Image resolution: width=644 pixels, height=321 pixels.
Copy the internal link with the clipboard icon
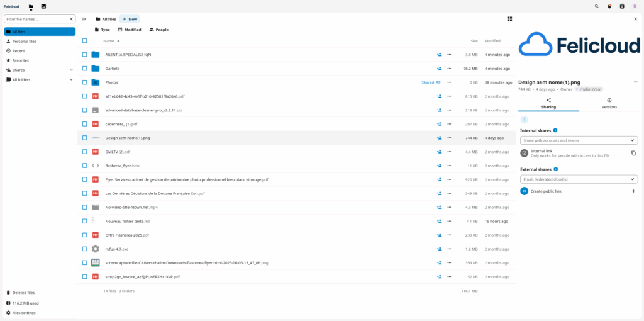point(633,154)
